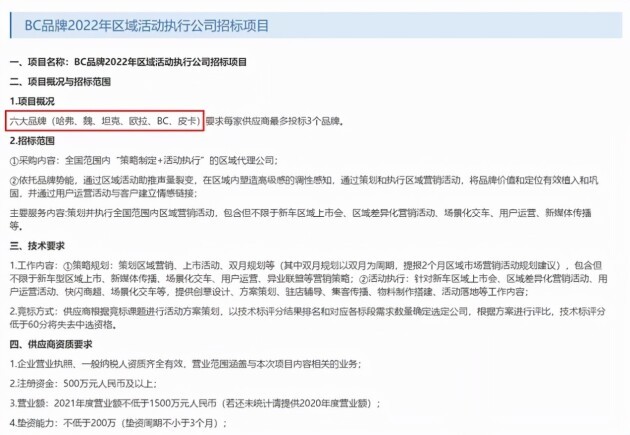This screenshot has height=435, width=630.
Task: Select the subheading 1.项目概况
Action: 32,101
